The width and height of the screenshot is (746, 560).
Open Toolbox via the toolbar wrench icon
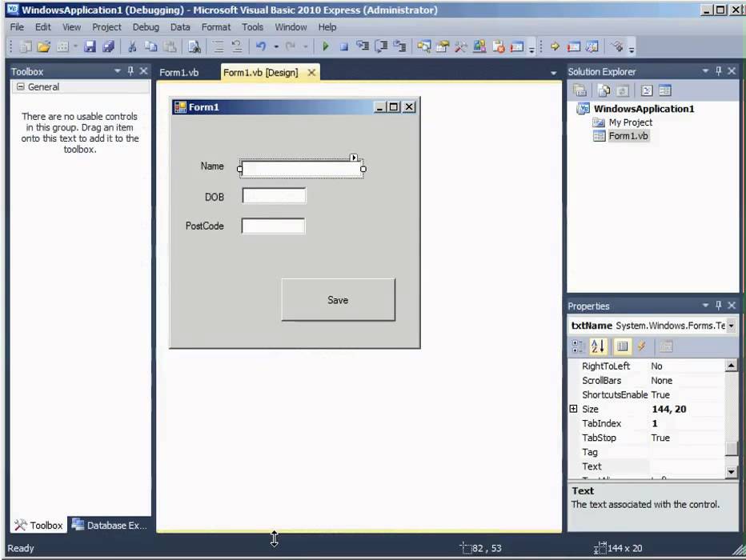click(x=460, y=46)
